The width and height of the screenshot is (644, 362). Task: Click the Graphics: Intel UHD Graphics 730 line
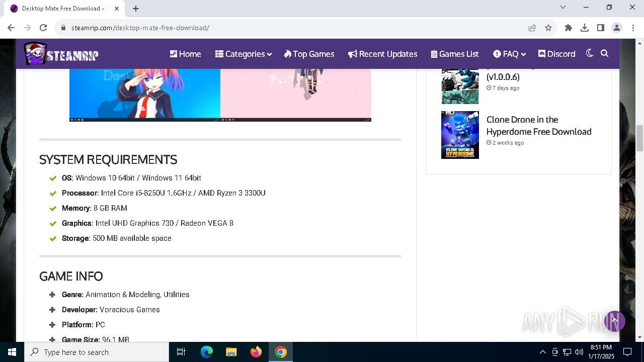click(147, 223)
